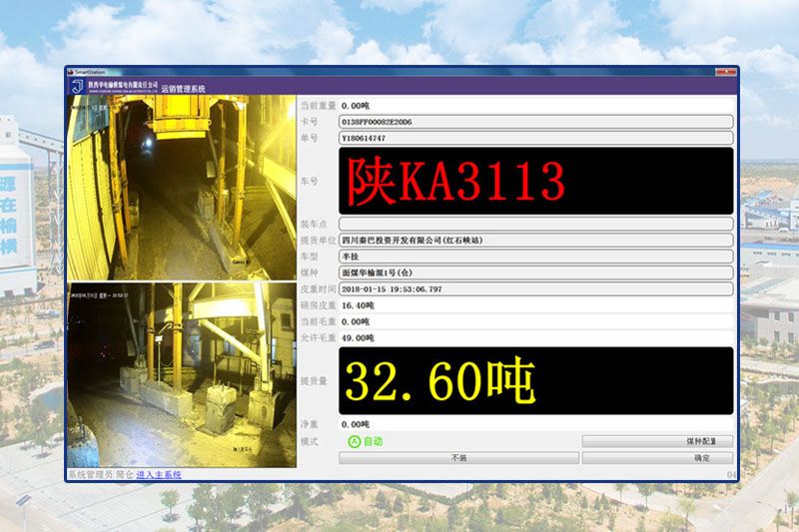The width and height of the screenshot is (799, 532).
Task: Click the top loading bay camera feed
Action: tap(181, 188)
